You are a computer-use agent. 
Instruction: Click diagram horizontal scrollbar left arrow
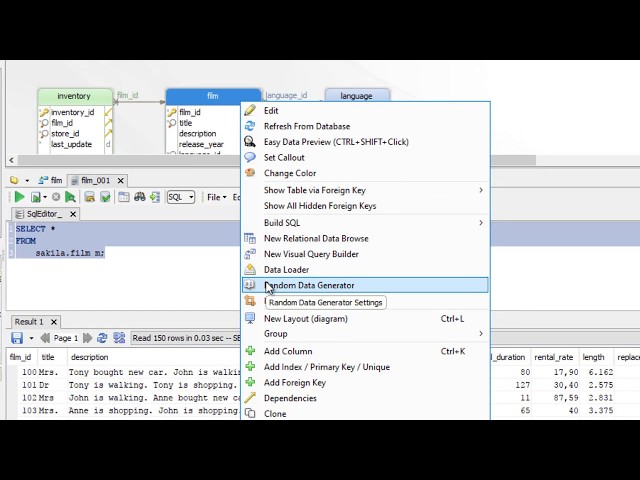11,160
